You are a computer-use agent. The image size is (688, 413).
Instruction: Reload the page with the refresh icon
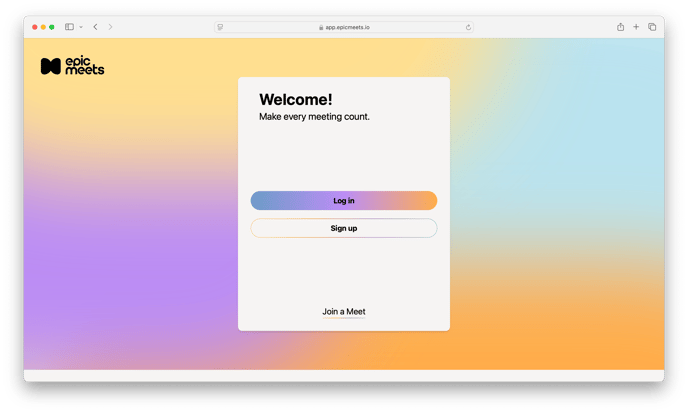click(468, 27)
